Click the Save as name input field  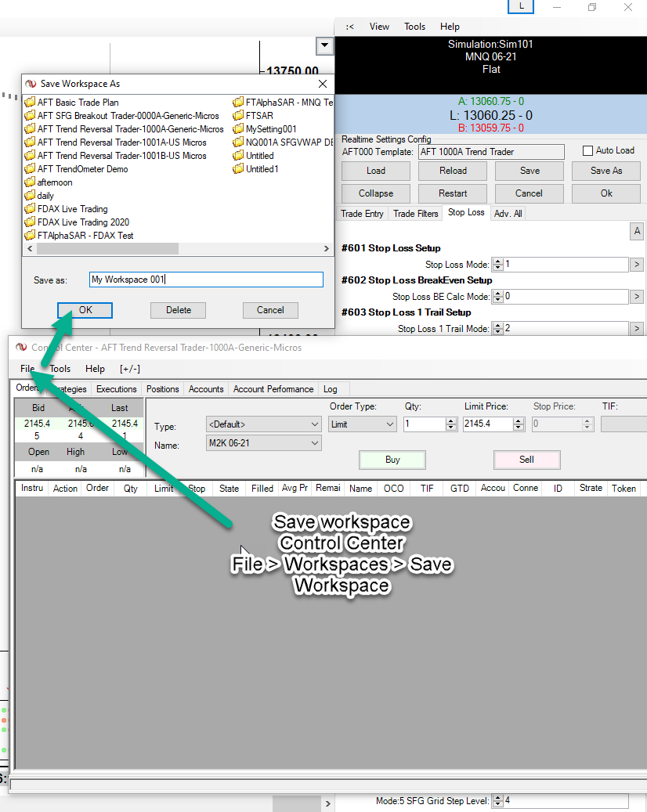(x=206, y=280)
